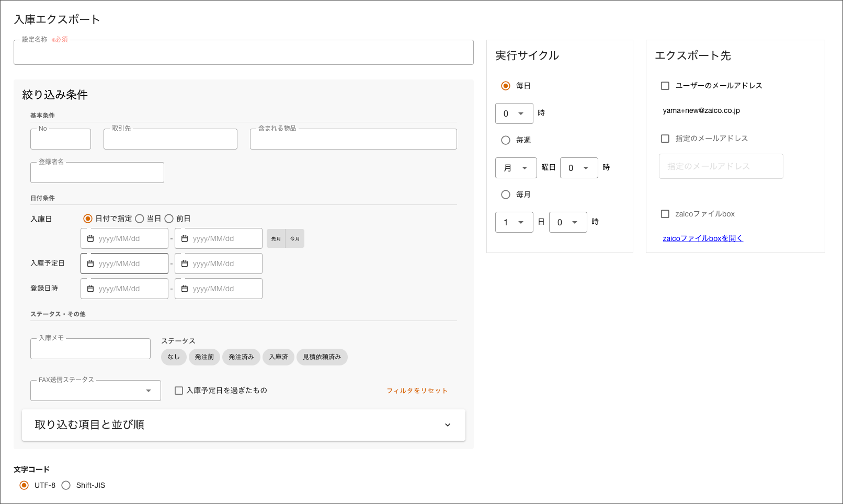Click calendar icon in 登録日時 start date field
843x504 pixels.
coord(90,289)
